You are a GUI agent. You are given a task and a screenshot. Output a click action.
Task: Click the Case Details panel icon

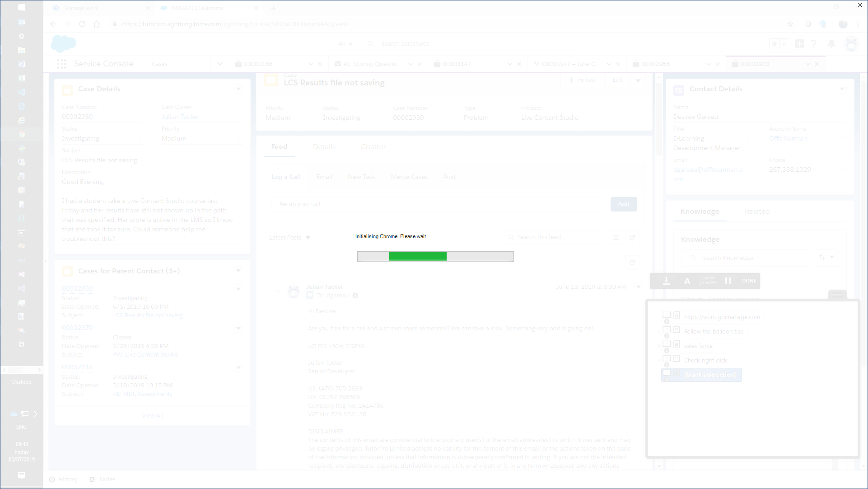[x=67, y=90]
